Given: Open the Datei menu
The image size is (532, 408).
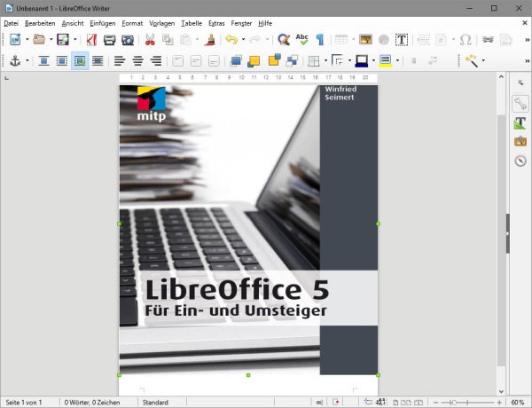Looking at the screenshot, I should [11, 23].
